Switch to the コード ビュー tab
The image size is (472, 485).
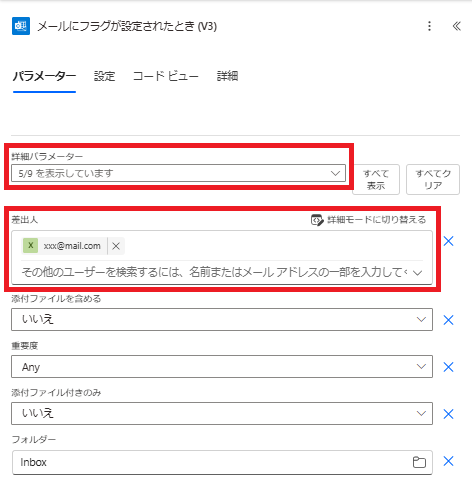point(166,76)
